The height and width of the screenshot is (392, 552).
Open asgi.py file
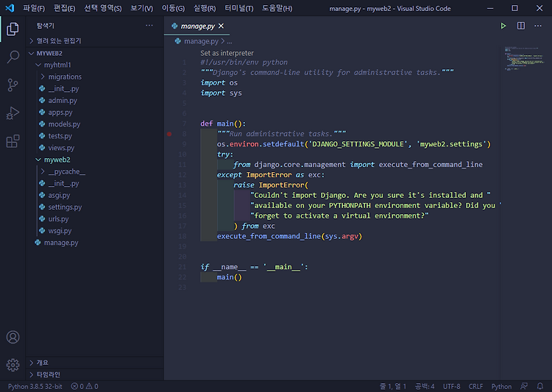[x=59, y=196]
